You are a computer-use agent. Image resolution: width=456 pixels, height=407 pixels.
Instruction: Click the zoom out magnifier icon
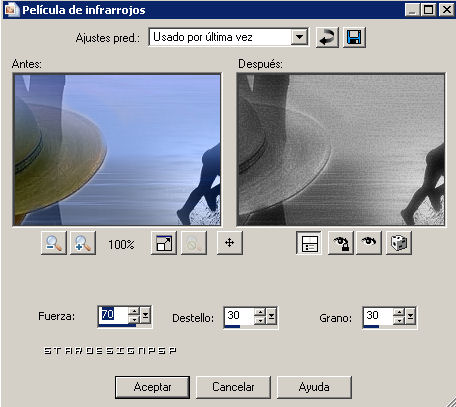point(54,243)
